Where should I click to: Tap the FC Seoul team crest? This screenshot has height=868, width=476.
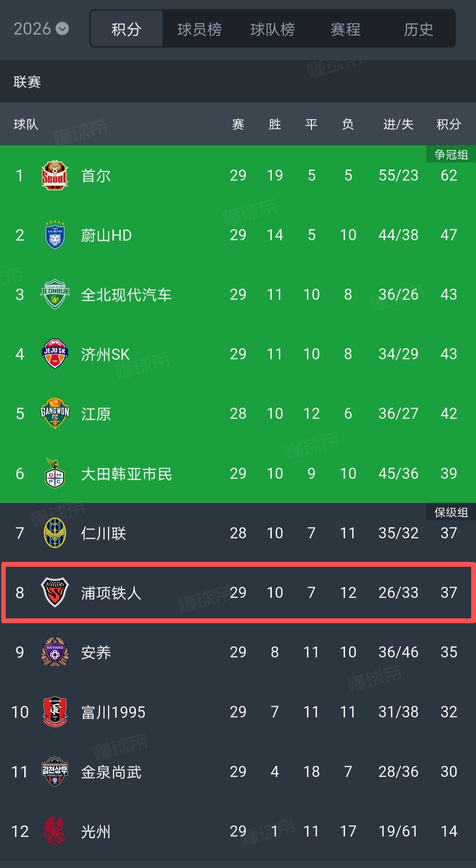point(55,176)
